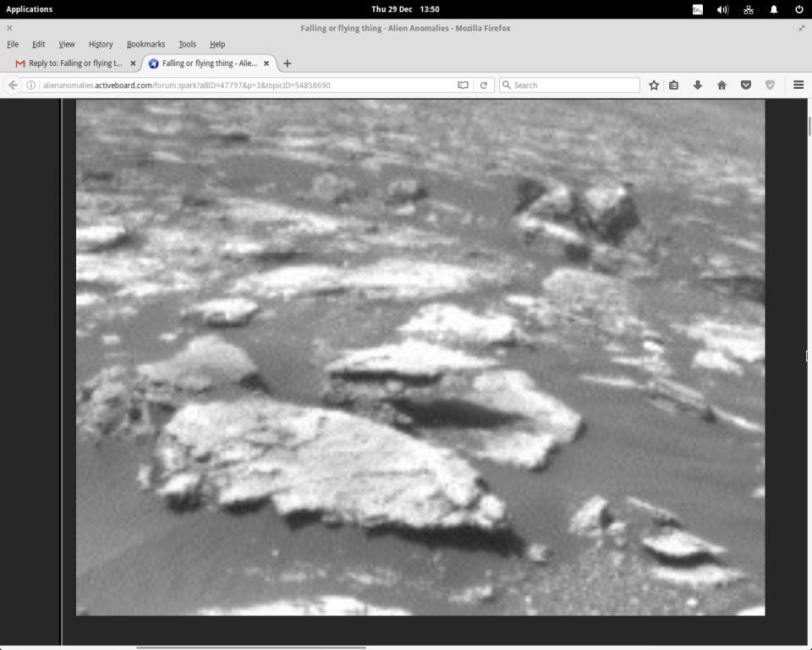Screen dimensions: 812x650
Task: Open the system volume control
Action: 722,9
